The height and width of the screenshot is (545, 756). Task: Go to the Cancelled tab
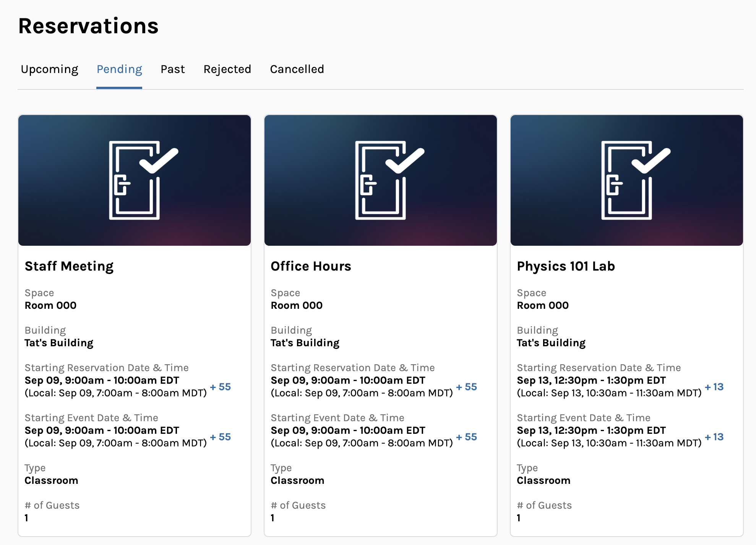click(x=297, y=69)
